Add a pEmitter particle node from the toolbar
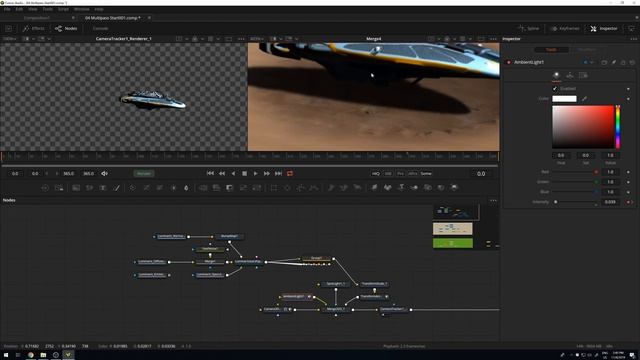 coord(331,188)
